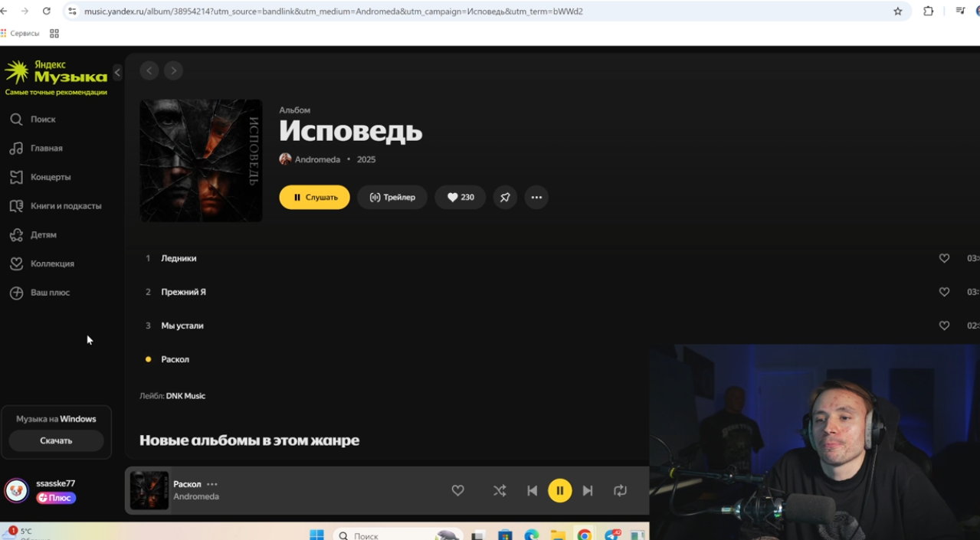The height and width of the screenshot is (540, 980).
Task: Open Книги и подкасты section
Action: tap(56, 206)
